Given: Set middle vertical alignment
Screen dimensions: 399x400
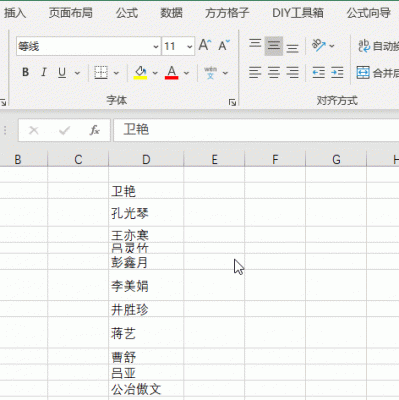Looking at the screenshot, I should click(274, 45).
